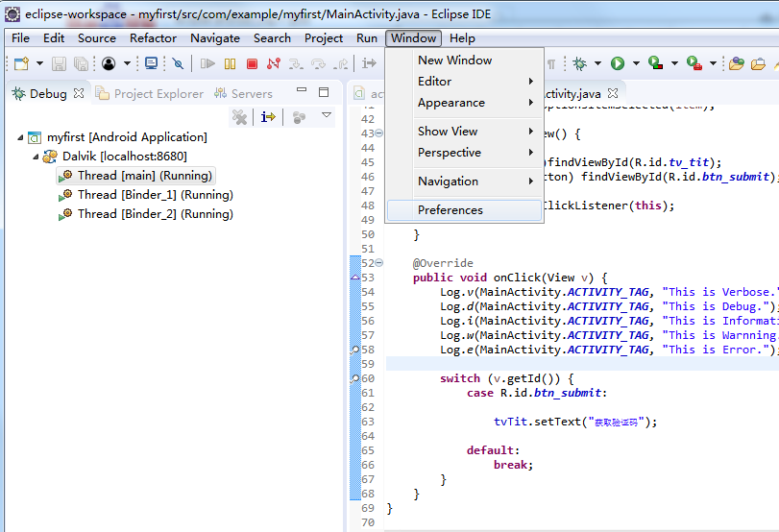Click the green Run button
779x532 pixels.
618,63
